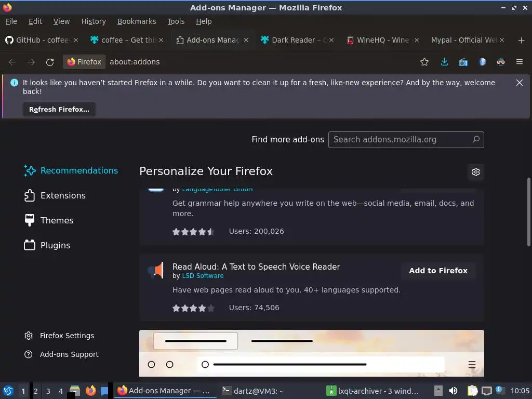532x399 pixels.
Task: Close the WineHQ tab
Action: [417, 40]
